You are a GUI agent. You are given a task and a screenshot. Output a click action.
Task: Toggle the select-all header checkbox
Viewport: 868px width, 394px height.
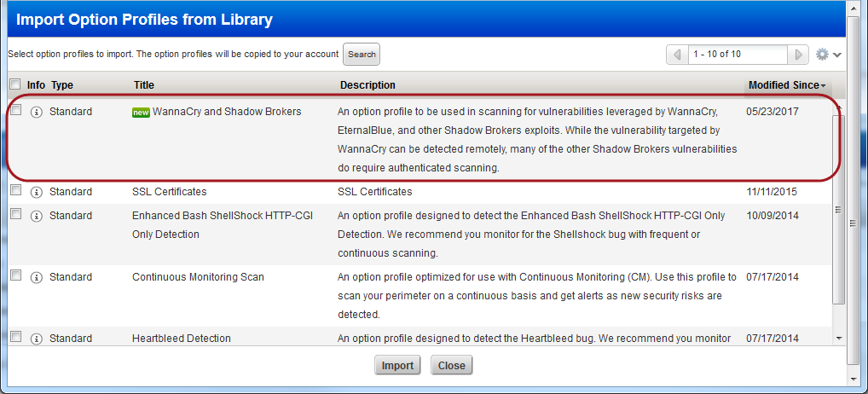pyautogui.click(x=15, y=84)
